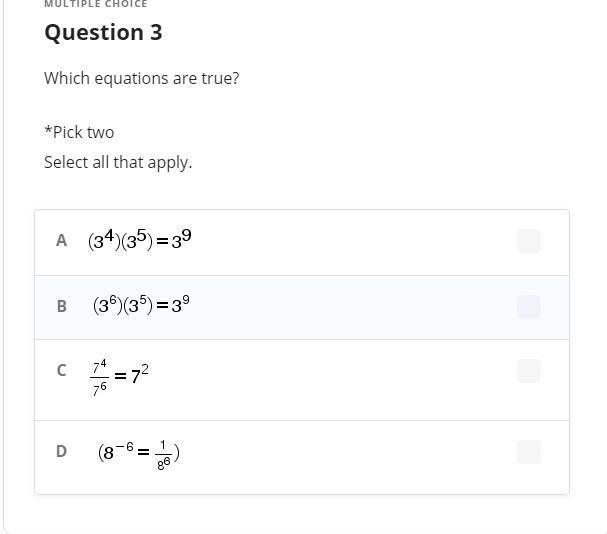Screen dimensions: 607x534
Task: Click the letter A option label
Action: click(62, 241)
